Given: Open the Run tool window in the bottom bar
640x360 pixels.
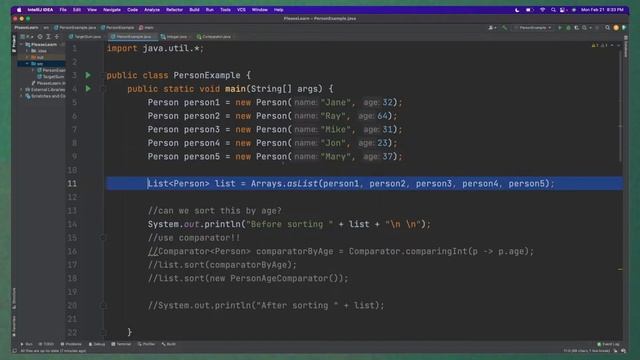Looking at the screenshot, I should pyautogui.click(x=27, y=344).
